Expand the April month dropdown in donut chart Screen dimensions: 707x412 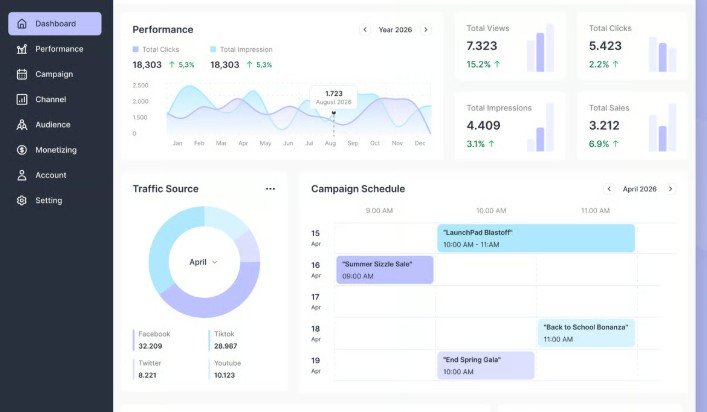click(x=204, y=262)
